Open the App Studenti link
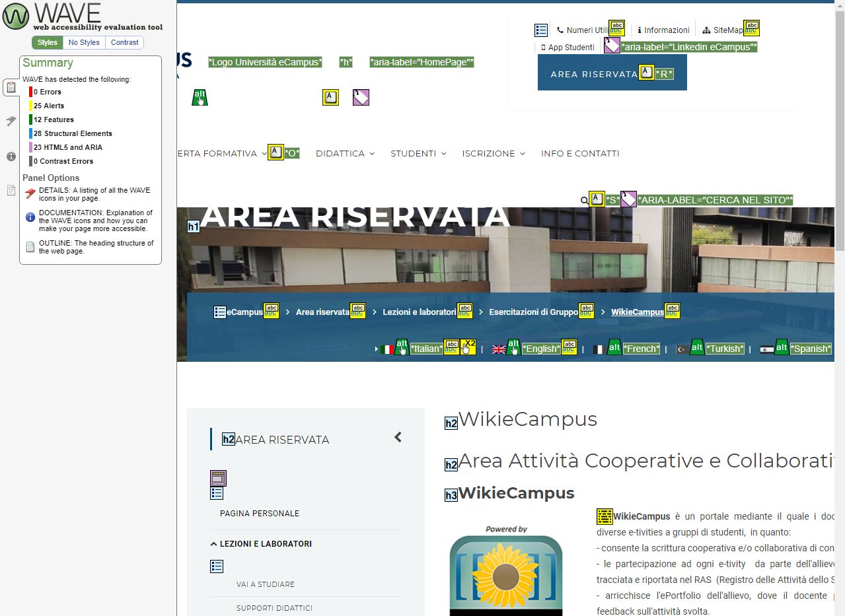The image size is (845, 616). pyautogui.click(x=567, y=47)
